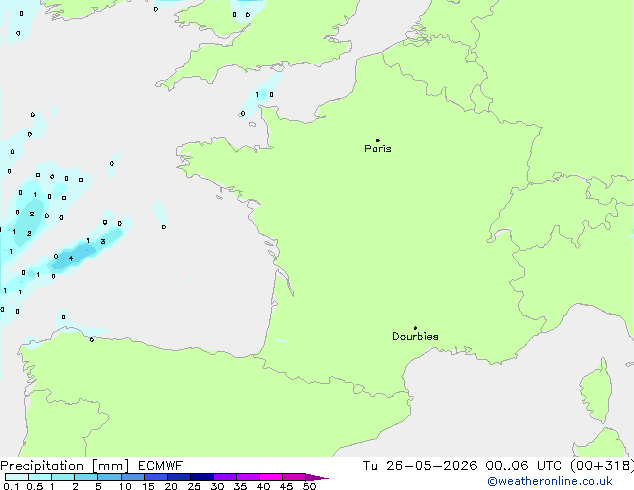
Task: Select the 40 mm magenta legend swatch
Action: tap(271, 477)
